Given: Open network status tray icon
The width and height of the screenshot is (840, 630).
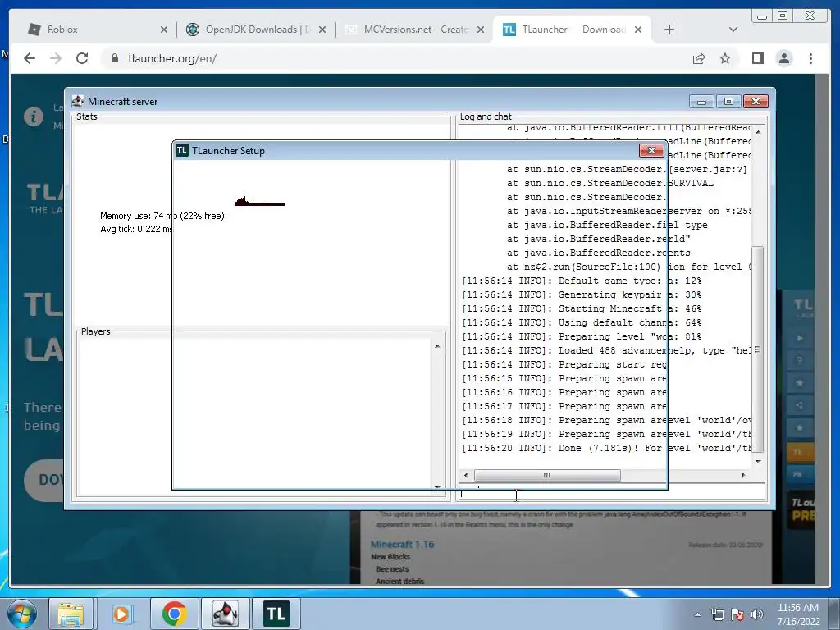Looking at the screenshot, I should click(717, 614).
